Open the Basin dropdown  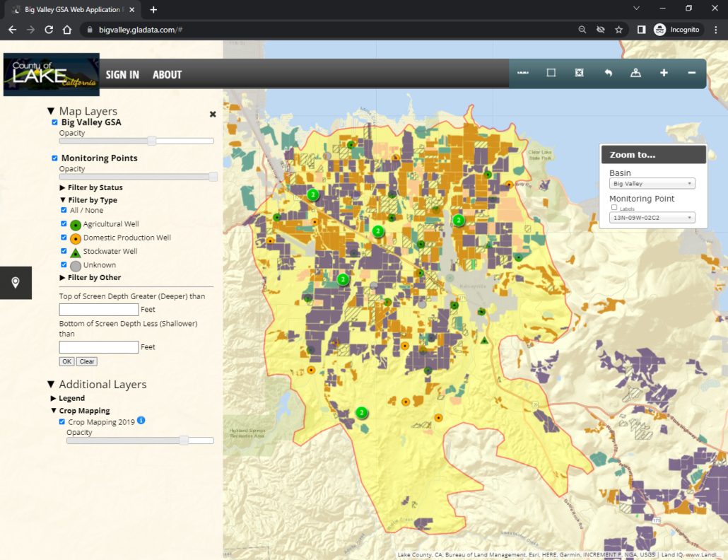click(652, 184)
